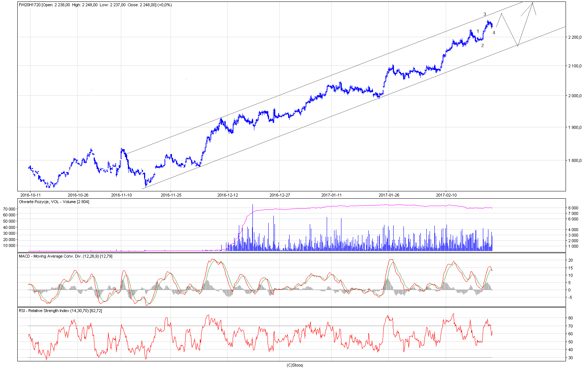The height and width of the screenshot is (368, 588).
Task: Select the 20 label on MACD axis
Action: coord(571,260)
